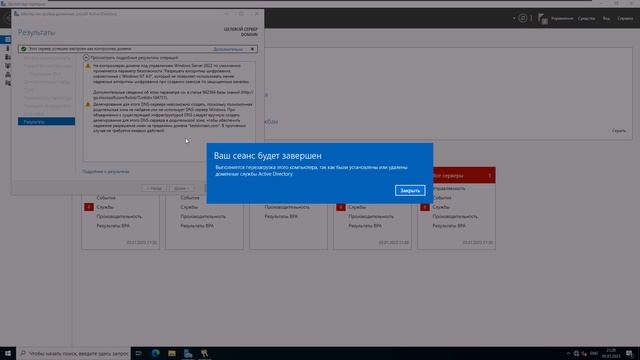The width and height of the screenshot is (640, 360).
Task: Click the volume icon in the tray
Action: (584, 353)
